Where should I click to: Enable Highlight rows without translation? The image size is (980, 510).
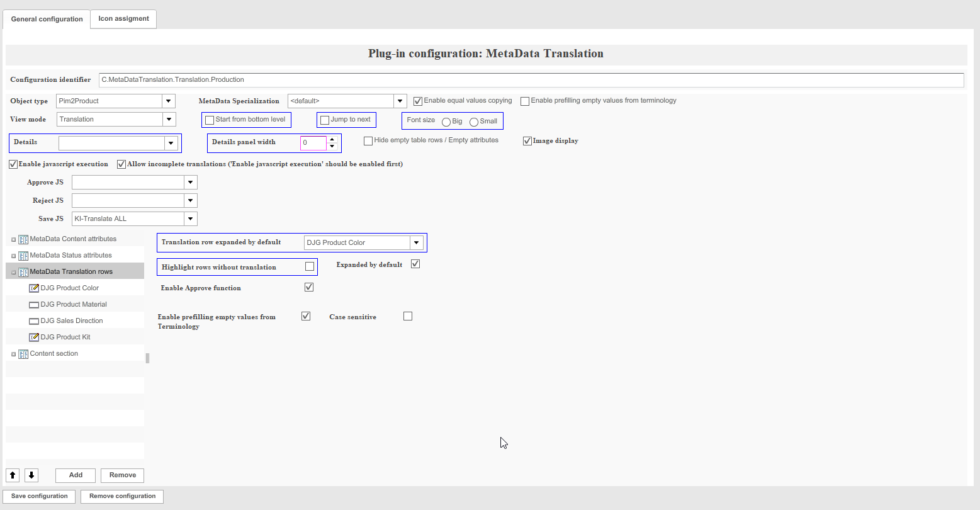click(x=309, y=266)
